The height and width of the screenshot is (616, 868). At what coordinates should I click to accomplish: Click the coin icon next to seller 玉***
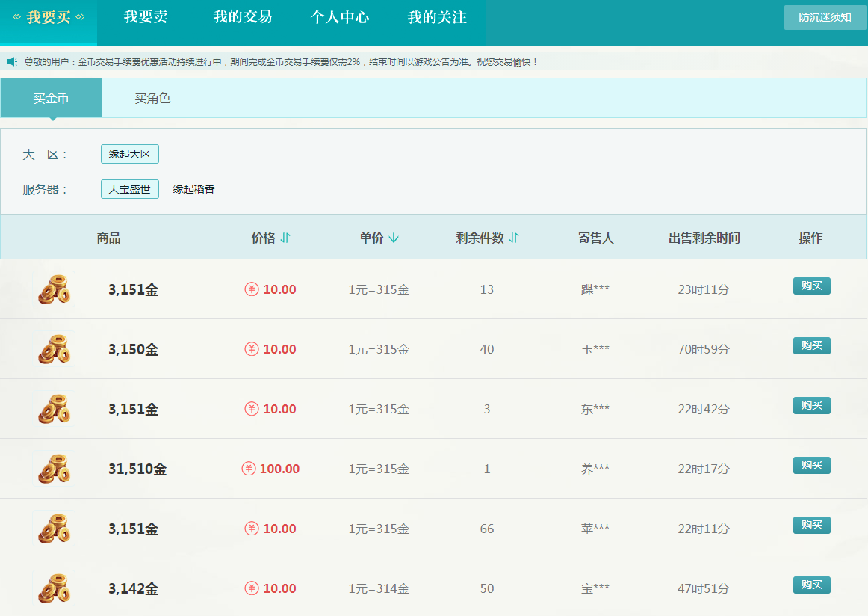pyautogui.click(x=54, y=349)
